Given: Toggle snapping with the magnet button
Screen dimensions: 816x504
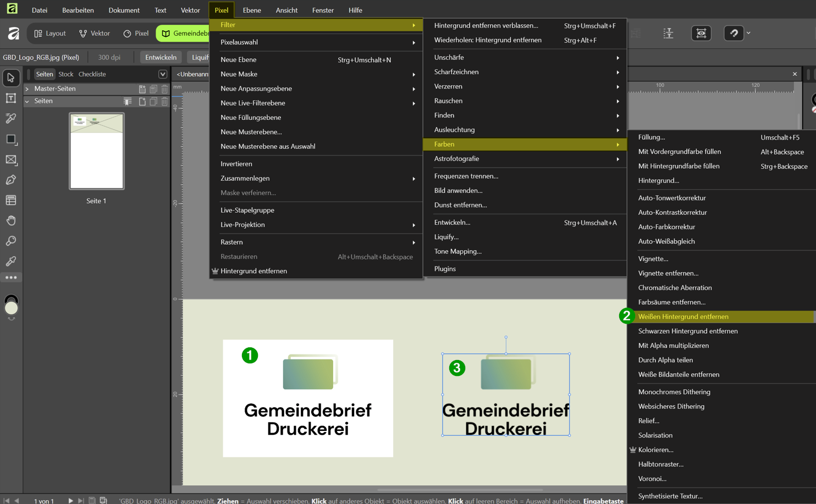Looking at the screenshot, I should [x=734, y=34].
